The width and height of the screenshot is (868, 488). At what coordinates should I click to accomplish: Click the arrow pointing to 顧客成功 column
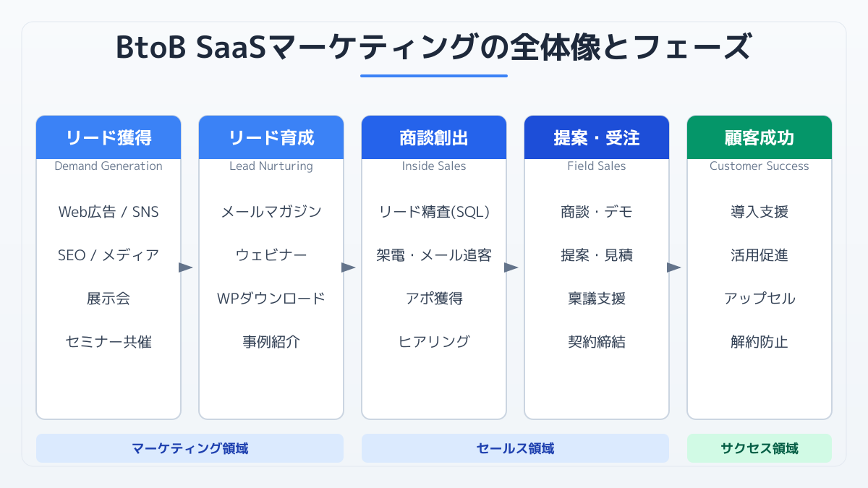674,267
